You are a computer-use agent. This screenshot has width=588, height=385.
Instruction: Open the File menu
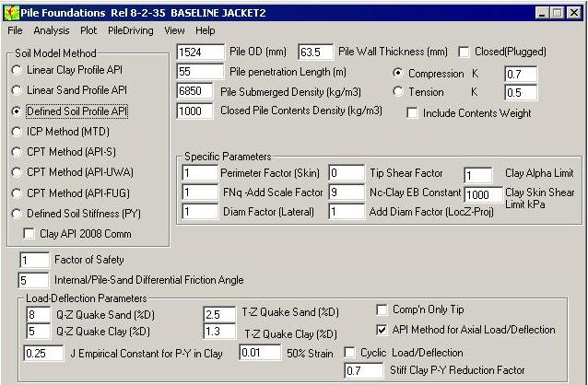click(x=15, y=30)
